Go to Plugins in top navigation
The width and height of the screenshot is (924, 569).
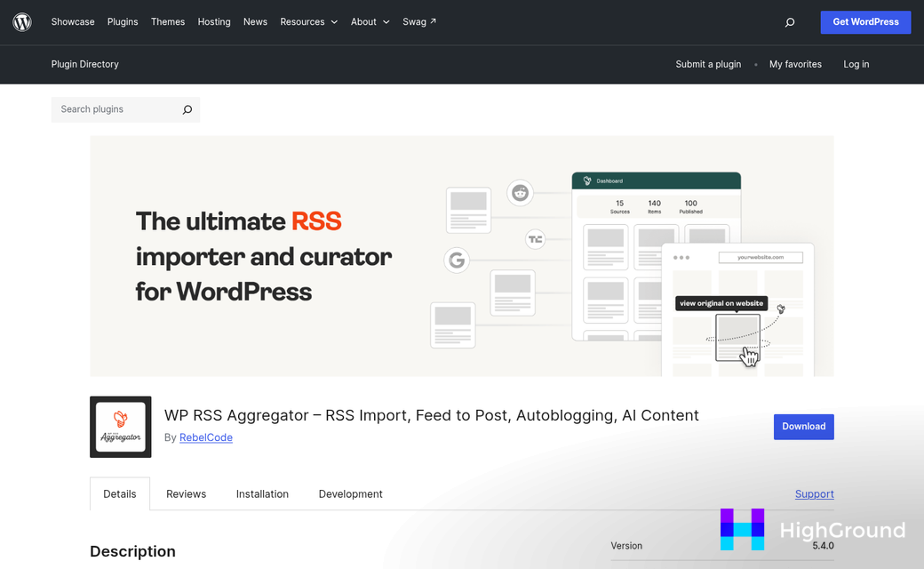click(x=123, y=22)
